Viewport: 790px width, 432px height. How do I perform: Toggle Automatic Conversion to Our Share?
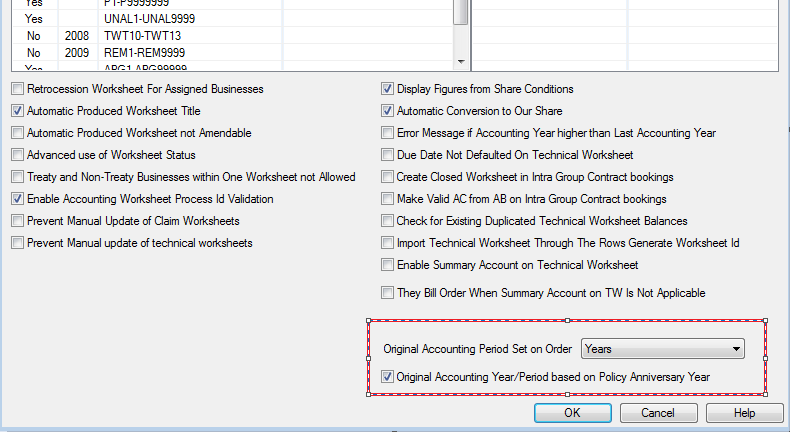388,111
